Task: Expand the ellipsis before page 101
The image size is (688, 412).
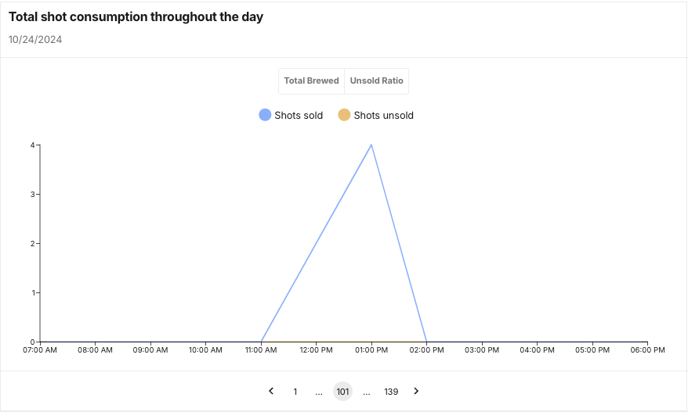Action: pos(319,392)
